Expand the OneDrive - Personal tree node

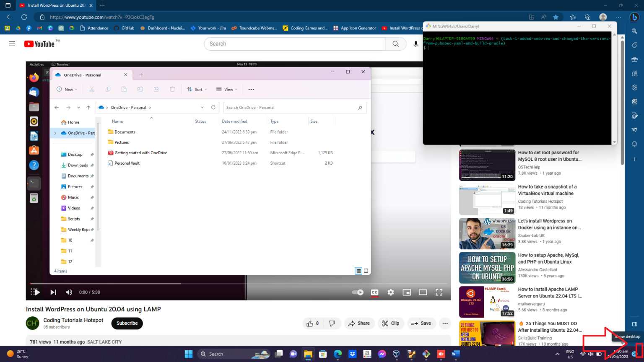click(55, 133)
